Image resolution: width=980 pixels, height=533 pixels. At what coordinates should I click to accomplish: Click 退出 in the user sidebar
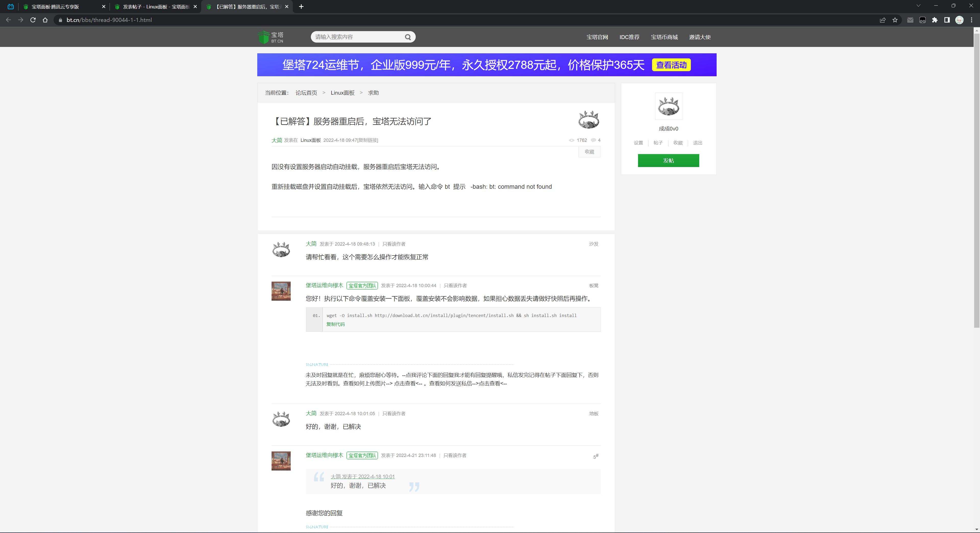click(x=698, y=143)
